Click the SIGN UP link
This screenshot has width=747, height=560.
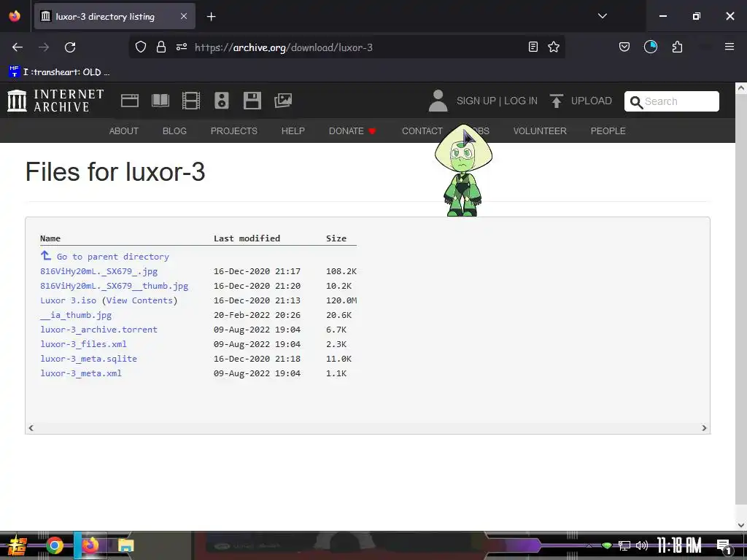[x=476, y=101]
